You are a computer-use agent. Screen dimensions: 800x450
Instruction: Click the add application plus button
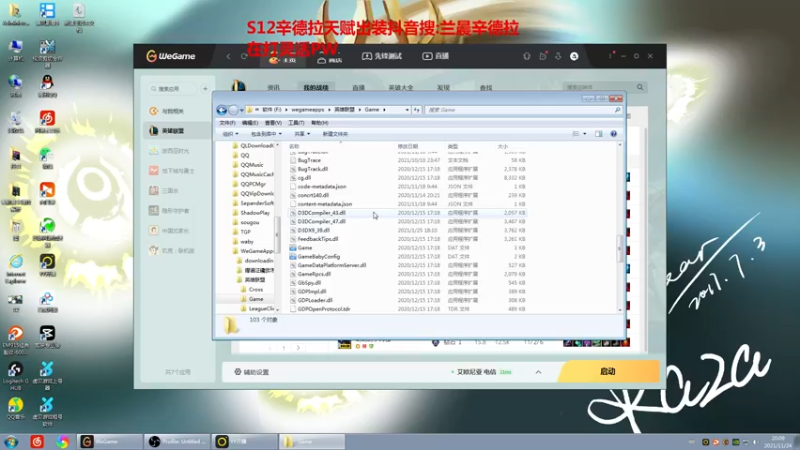[205, 89]
